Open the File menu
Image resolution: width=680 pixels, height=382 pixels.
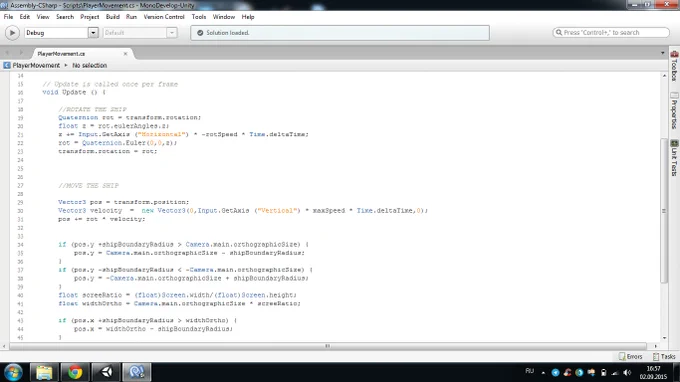8,17
